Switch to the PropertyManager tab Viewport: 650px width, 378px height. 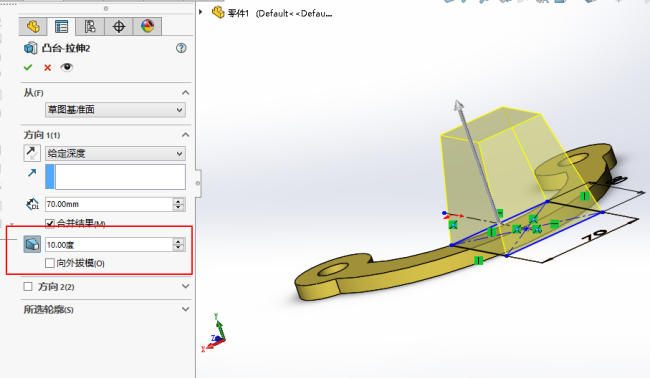[61, 27]
